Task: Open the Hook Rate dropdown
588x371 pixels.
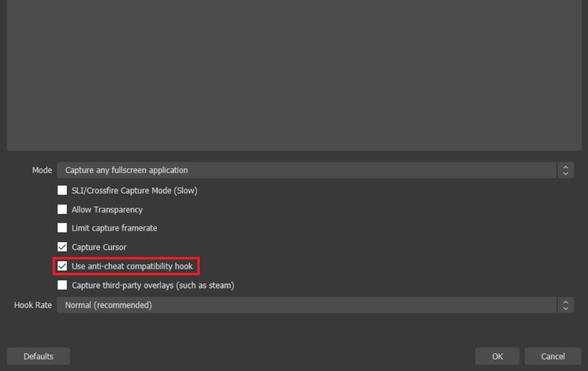Action: (297, 305)
